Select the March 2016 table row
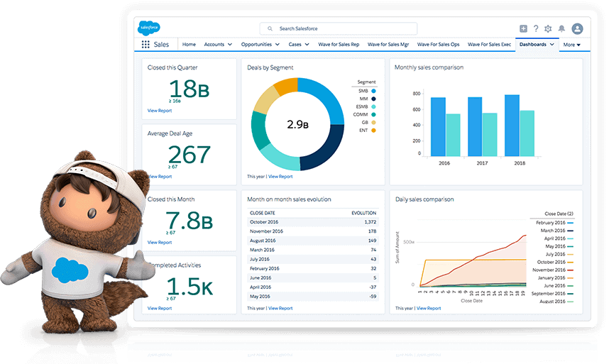Image resolution: width=609 pixels, height=364 pixels. tap(313, 250)
